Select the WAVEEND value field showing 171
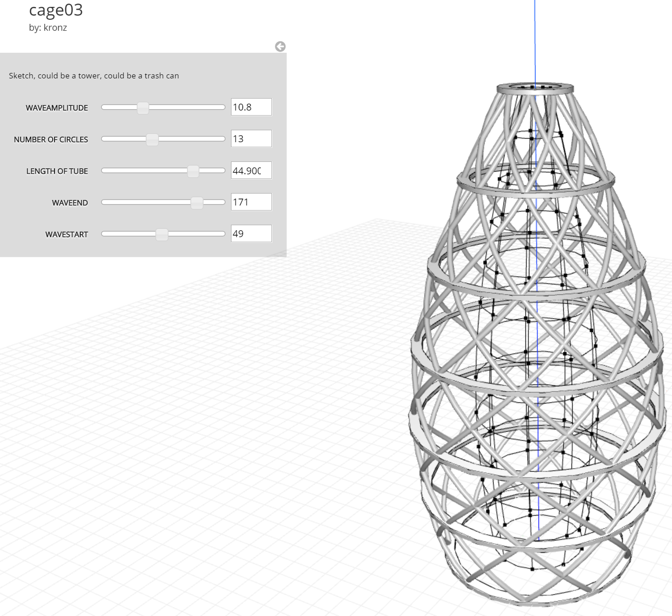Viewport: 672px width, 616px height. tap(251, 202)
